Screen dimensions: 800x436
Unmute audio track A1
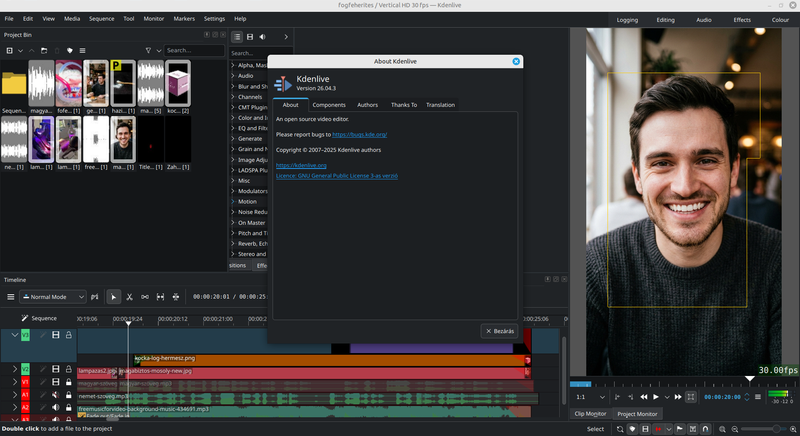56,395
